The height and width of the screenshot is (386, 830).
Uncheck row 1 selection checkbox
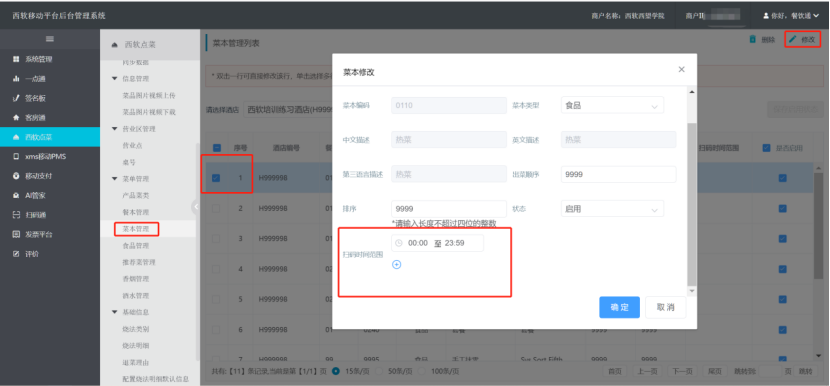coord(216,178)
